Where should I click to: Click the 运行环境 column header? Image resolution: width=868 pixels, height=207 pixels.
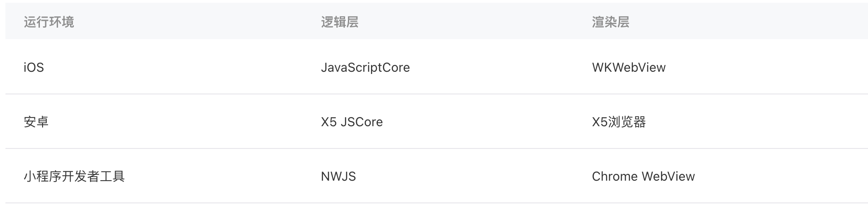48,22
